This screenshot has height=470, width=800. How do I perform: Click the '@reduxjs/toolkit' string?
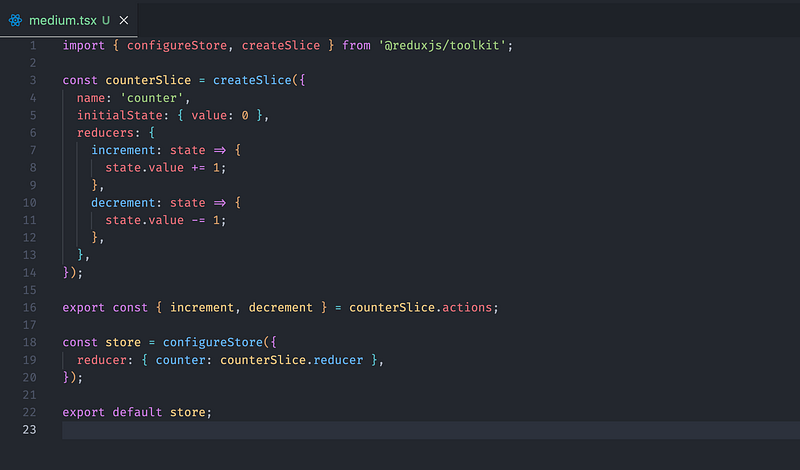[442, 45]
